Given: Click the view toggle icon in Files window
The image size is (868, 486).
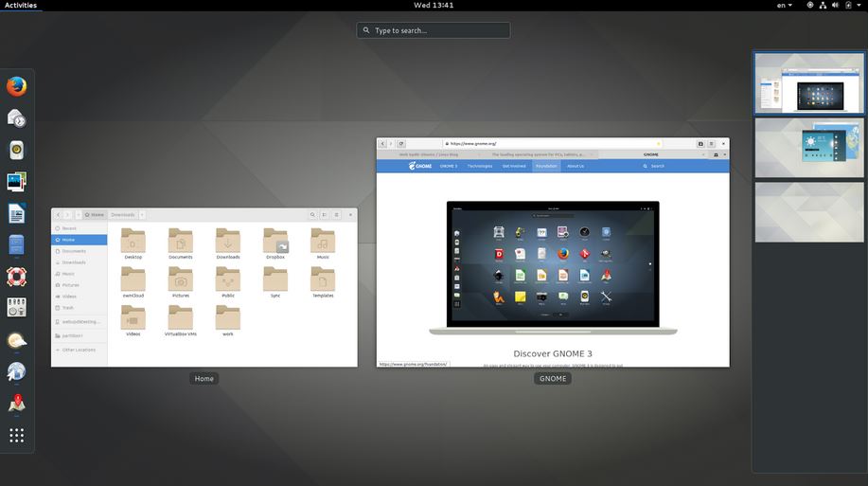Looking at the screenshot, I should coord(325,215).
